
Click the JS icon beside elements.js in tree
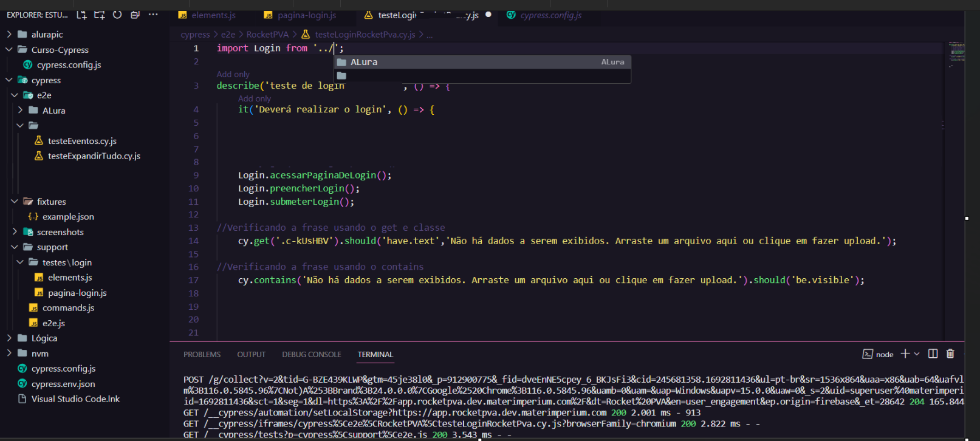(39, 278)
